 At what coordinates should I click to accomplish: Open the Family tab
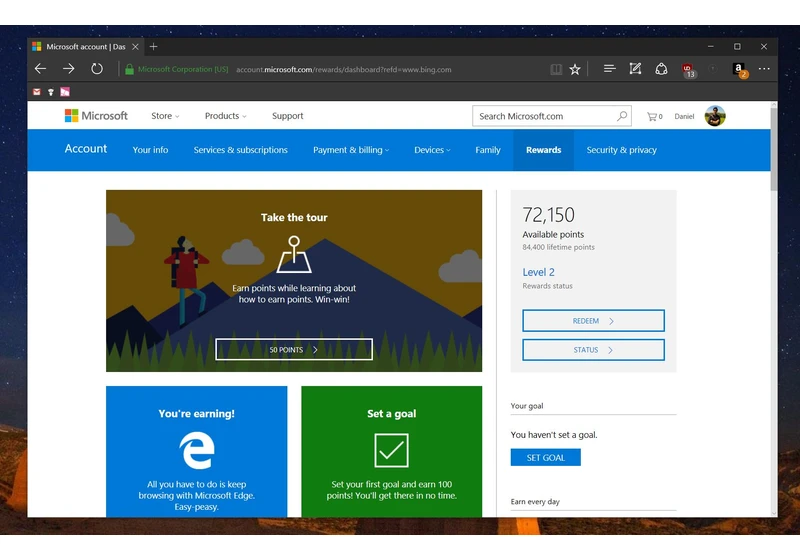click(488, 150)
